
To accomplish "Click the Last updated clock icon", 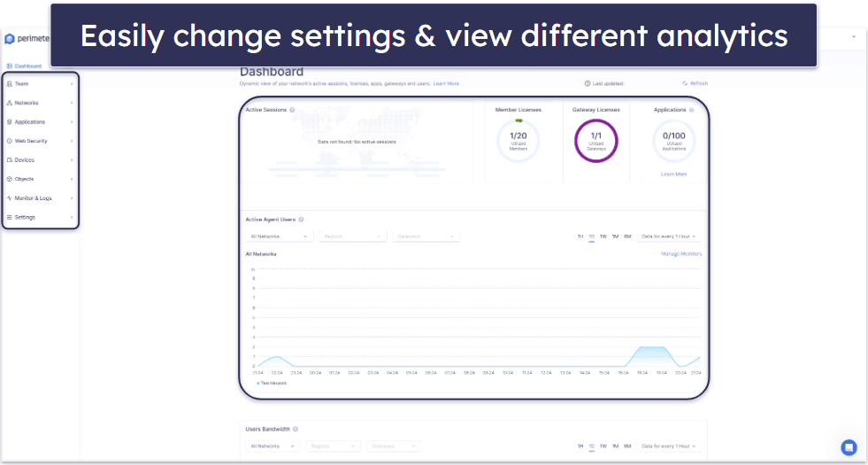I will [x=588, y=83].
